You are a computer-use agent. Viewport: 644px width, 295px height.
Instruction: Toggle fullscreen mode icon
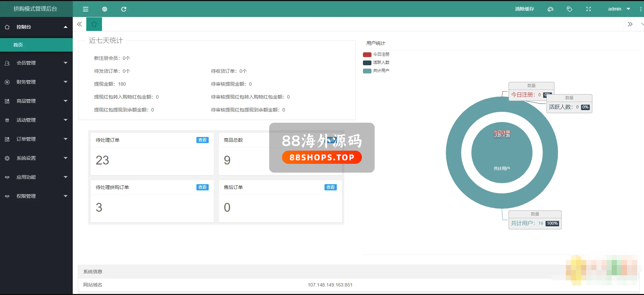[x=588, y=9]
